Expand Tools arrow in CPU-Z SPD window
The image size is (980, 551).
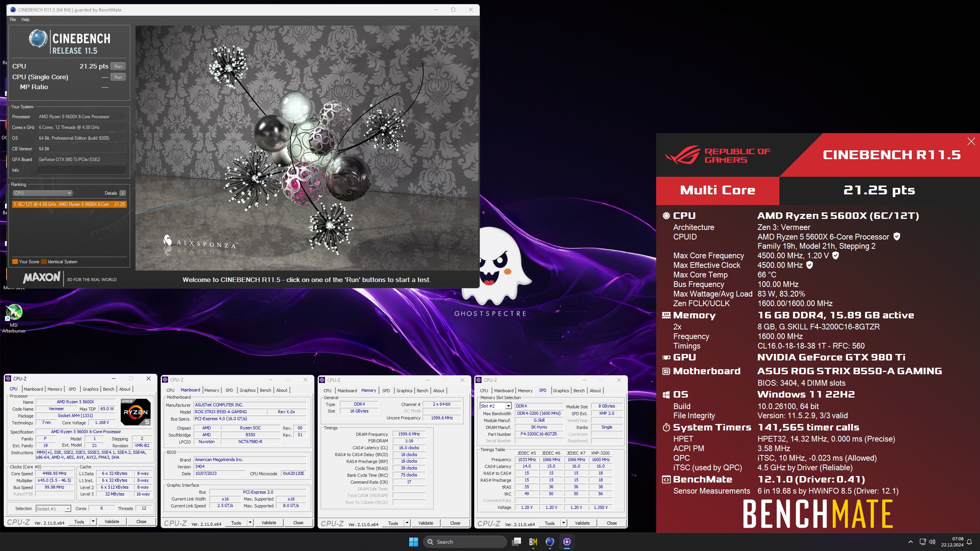point(563,523)
